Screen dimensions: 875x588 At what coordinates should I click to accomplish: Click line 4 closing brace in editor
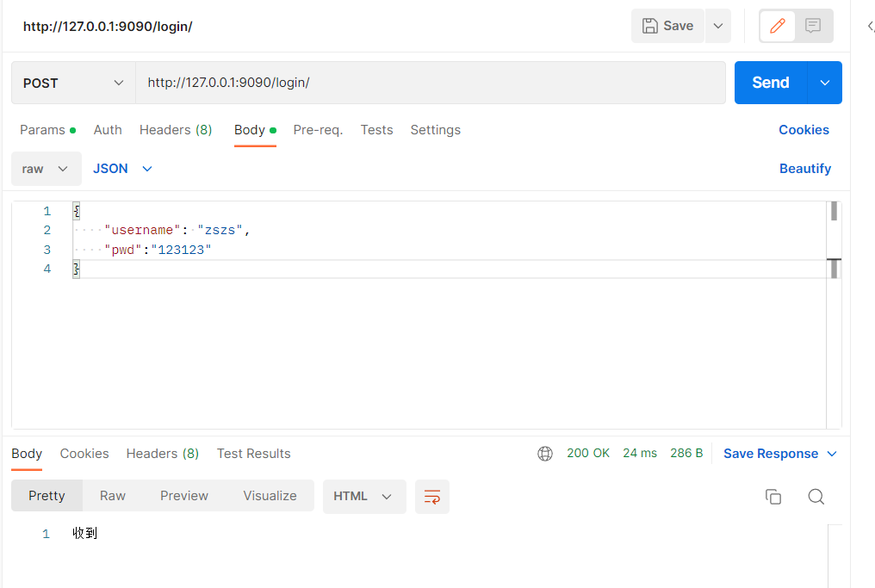click(x=77, y=269)
